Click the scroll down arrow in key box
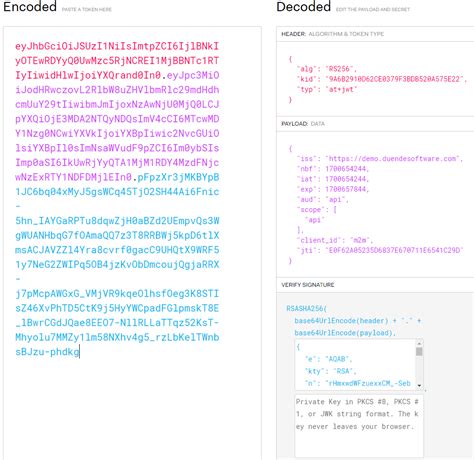The width and height of the screenshot is (474, 460). point(419,386)
